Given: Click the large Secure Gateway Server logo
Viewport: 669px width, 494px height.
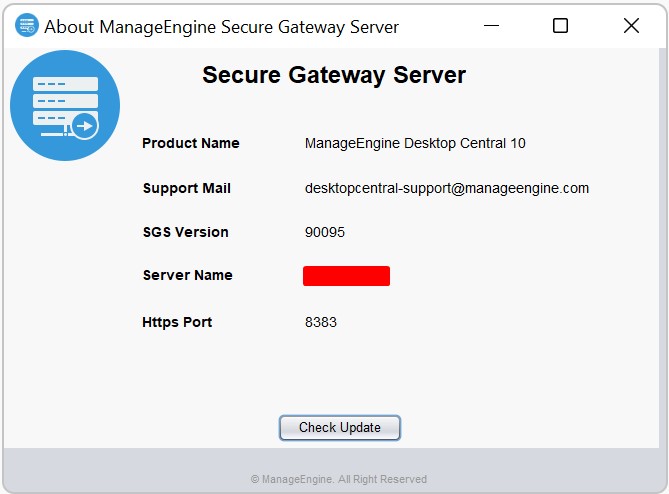Looking at the screenshot, I should coord(65,105).
